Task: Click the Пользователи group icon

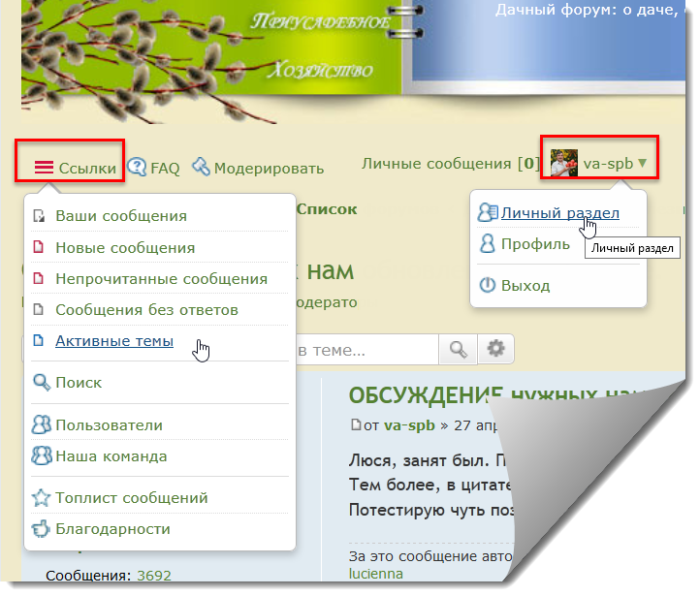Action: click(x=42, y=425)
